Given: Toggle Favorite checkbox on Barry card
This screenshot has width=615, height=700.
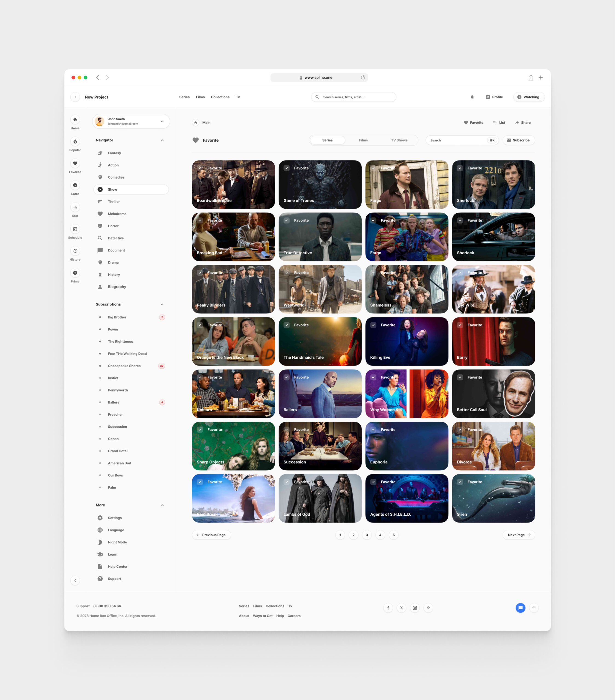Looking at the screenshot, I should click(460, 325).
